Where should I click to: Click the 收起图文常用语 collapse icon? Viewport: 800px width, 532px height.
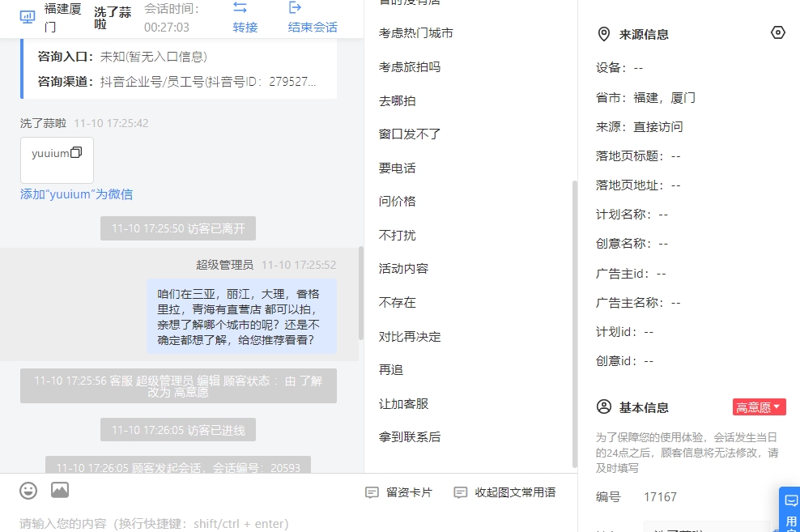point(460,492)
